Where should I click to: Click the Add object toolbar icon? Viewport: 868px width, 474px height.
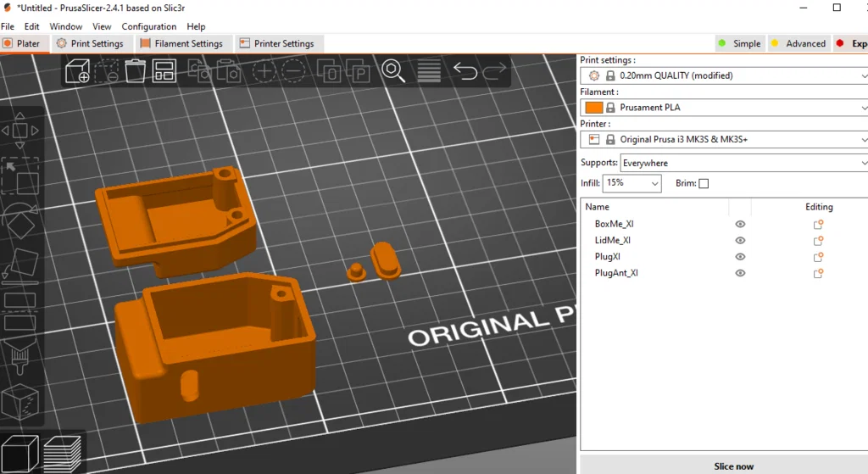(x=78, y=70)
